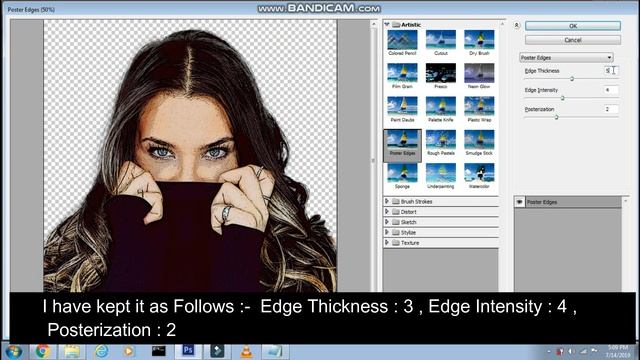
Task: Expand the Stylize filter folder
Action: [387, 232]
